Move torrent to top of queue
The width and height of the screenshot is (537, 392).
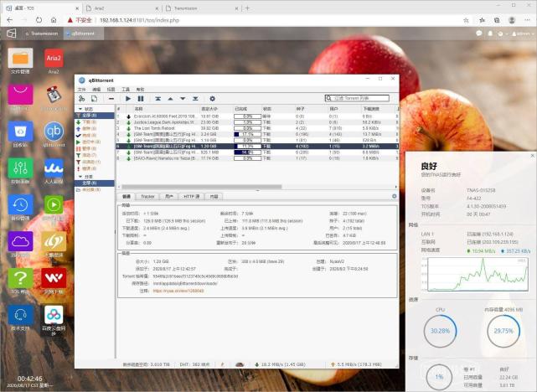[157, 99]
